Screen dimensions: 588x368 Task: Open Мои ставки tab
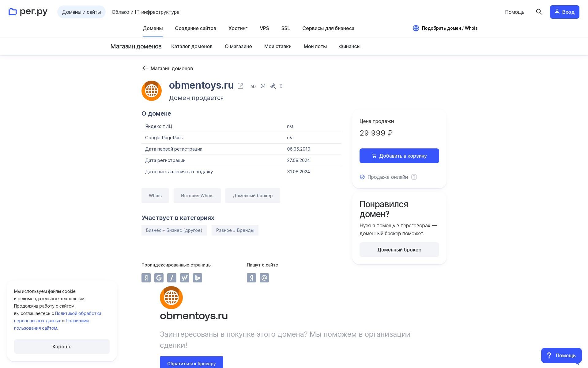point(278,46)
